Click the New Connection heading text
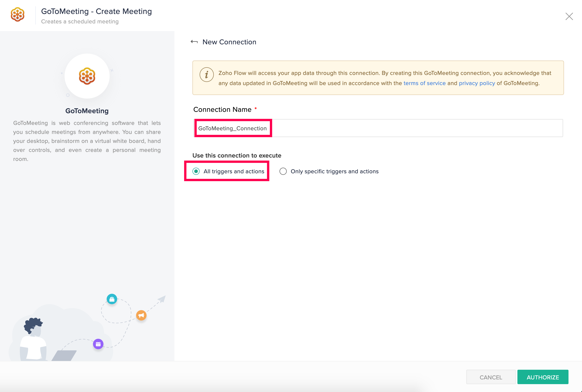This screenshot has height=392, width=582. [x=229, y=42]
